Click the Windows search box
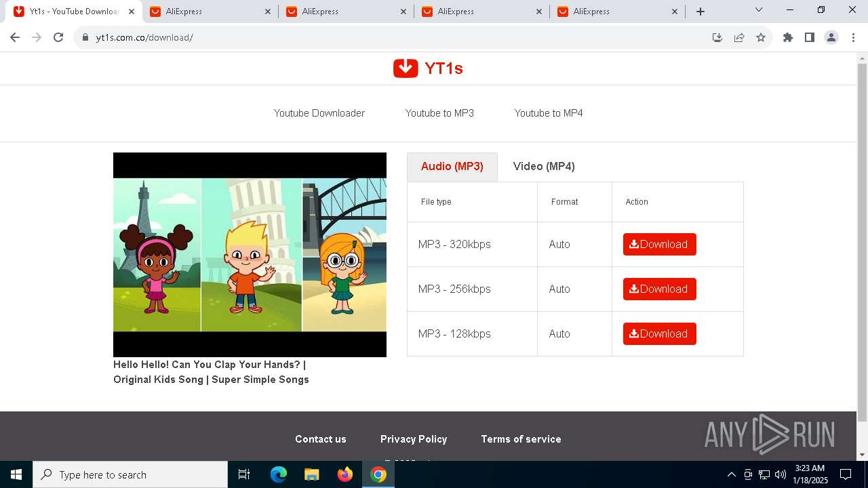The width and height of the screenshot is (868, 488). pos(130,474)
